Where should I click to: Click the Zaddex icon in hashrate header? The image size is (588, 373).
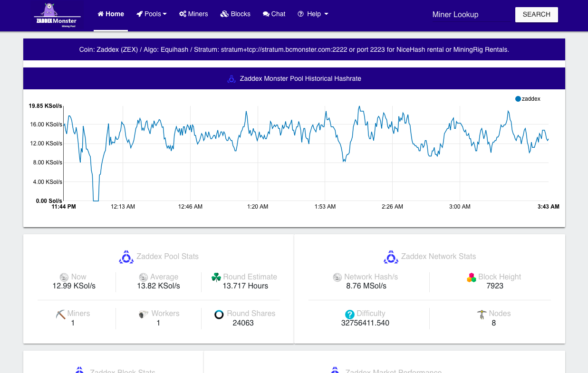231,79
